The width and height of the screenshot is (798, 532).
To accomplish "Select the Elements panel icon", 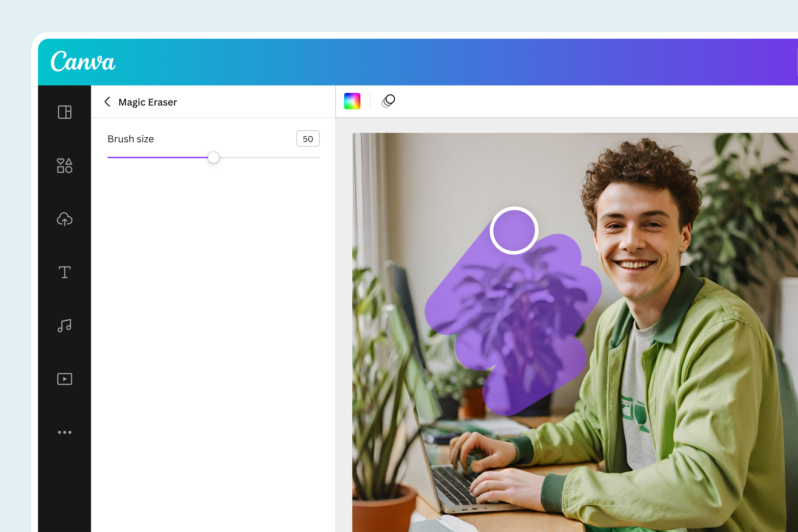I will (64, 166).
